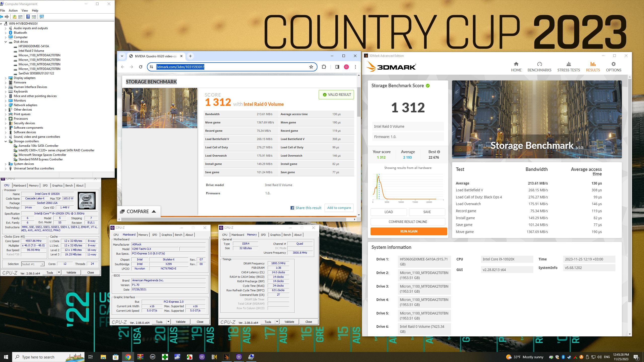Open the notification center icon
The height and width of the screenshot is (362, 644).
point(636,357)
